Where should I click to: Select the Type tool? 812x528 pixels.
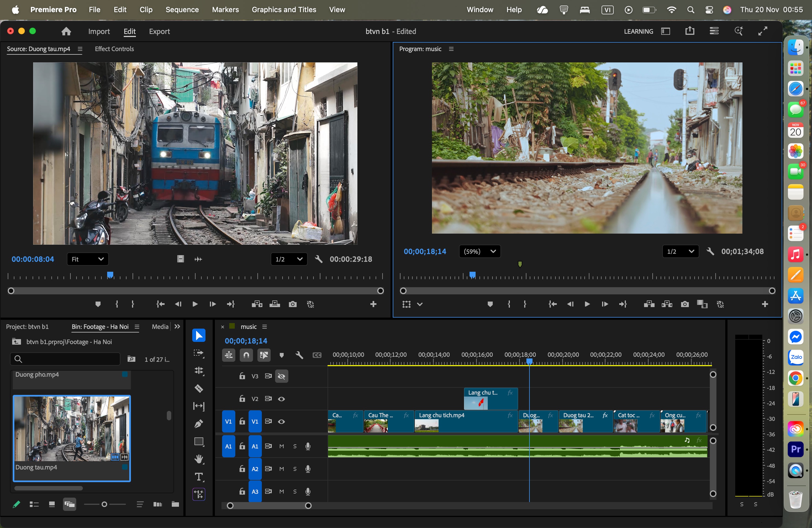(x=199, y=477)
